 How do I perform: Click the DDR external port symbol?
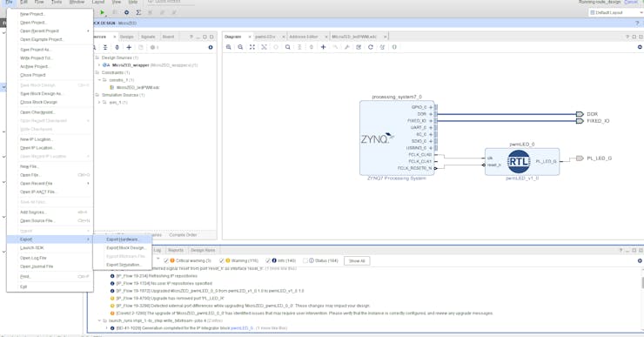point(580,114)
